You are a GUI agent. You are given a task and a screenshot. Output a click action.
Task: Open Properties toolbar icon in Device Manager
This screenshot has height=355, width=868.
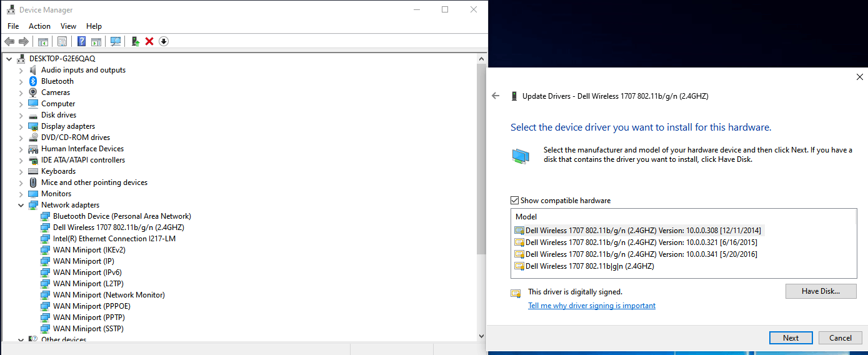tap(62, 41)
